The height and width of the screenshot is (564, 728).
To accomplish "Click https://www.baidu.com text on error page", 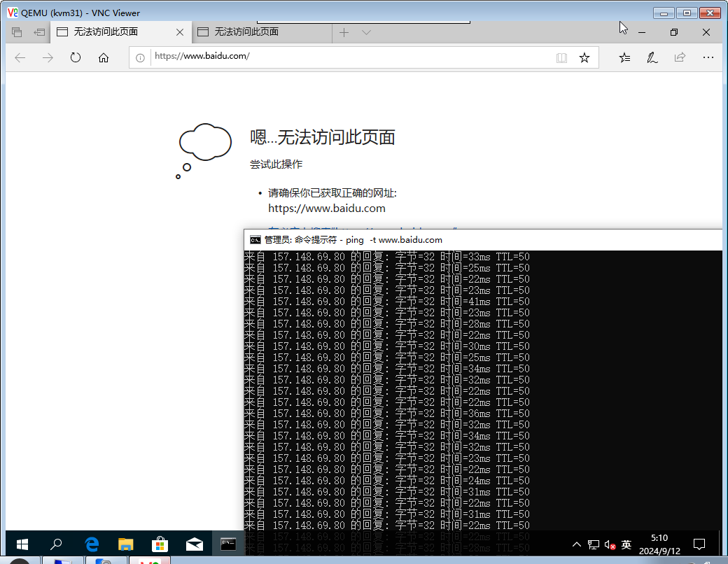I will click(327, 209).
